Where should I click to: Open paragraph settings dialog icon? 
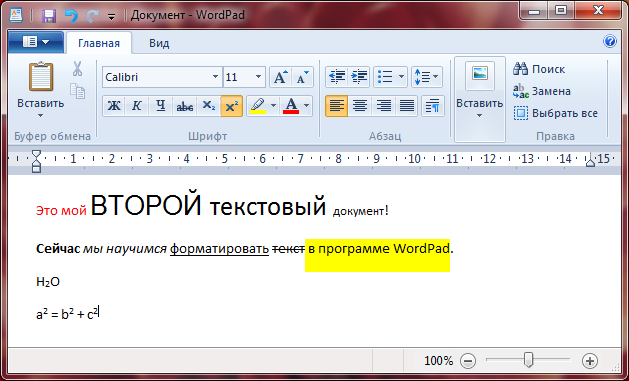(433, 106)
